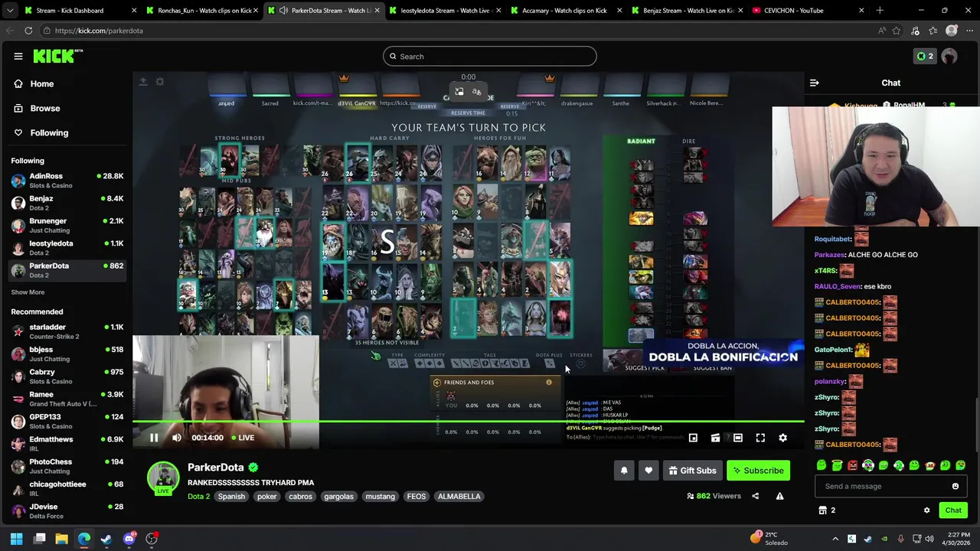
Task: Open chat shop icon
Action: pyautogui.click(x=823, y=510)
